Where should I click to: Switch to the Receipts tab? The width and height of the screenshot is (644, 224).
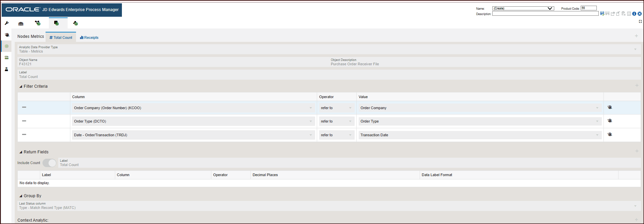point(89,38)
